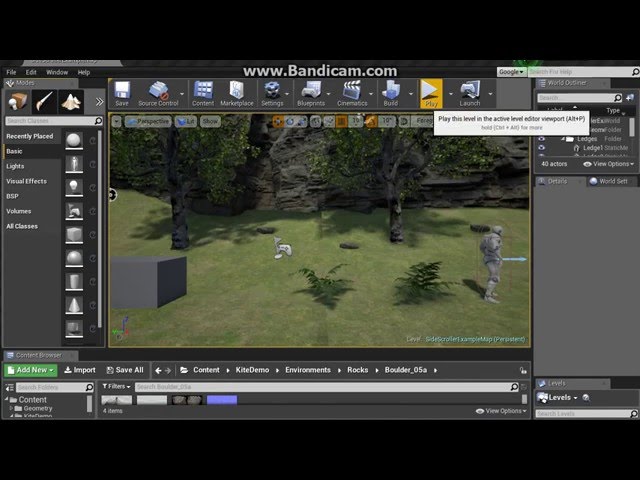
Task: Toggle rotation snapping angle icon
Action: (371, 121)
